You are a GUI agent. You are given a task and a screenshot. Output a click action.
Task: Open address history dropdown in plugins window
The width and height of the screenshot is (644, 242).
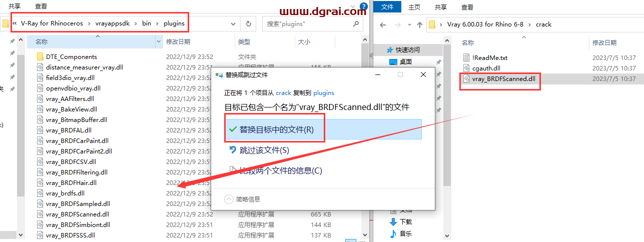(234, 23)
